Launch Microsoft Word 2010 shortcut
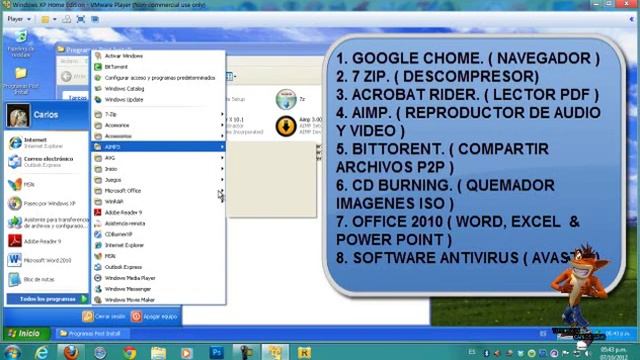This screenshot has width=640, height=360. [40, 260]
